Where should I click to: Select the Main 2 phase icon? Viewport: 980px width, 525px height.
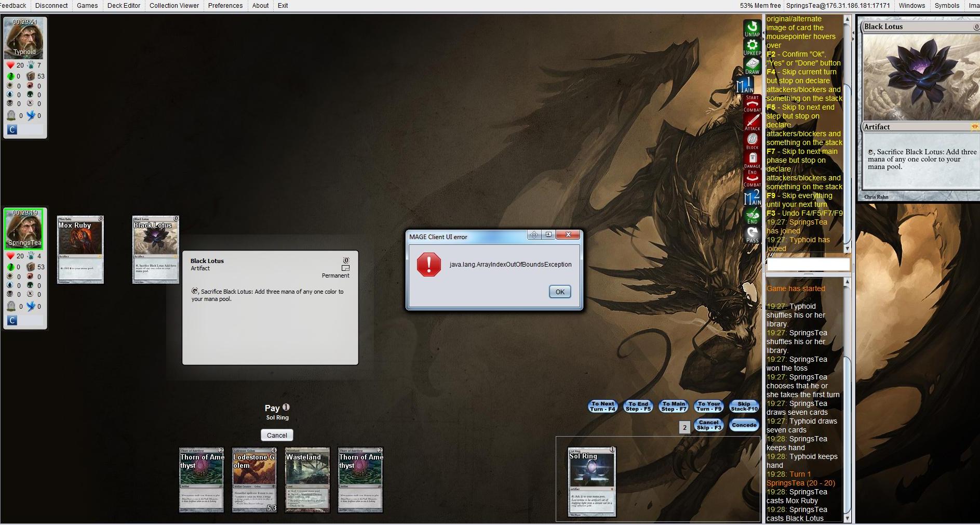coord(752,197)
